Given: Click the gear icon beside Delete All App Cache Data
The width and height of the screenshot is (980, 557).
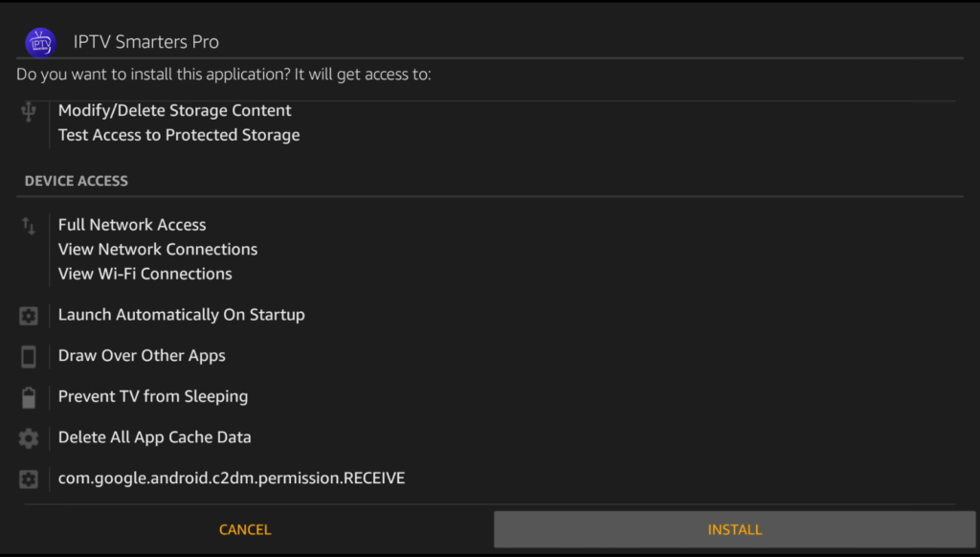Looking at the screenshot, I should 29,438.
